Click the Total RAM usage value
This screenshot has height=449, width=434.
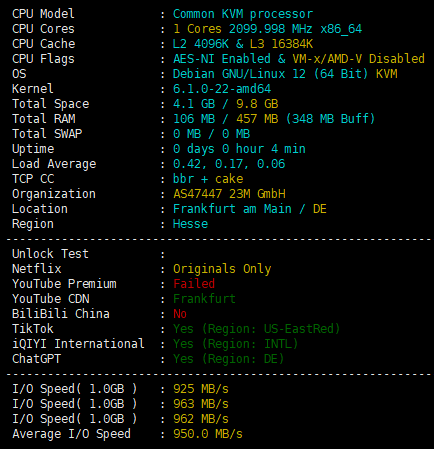(274, 119)
